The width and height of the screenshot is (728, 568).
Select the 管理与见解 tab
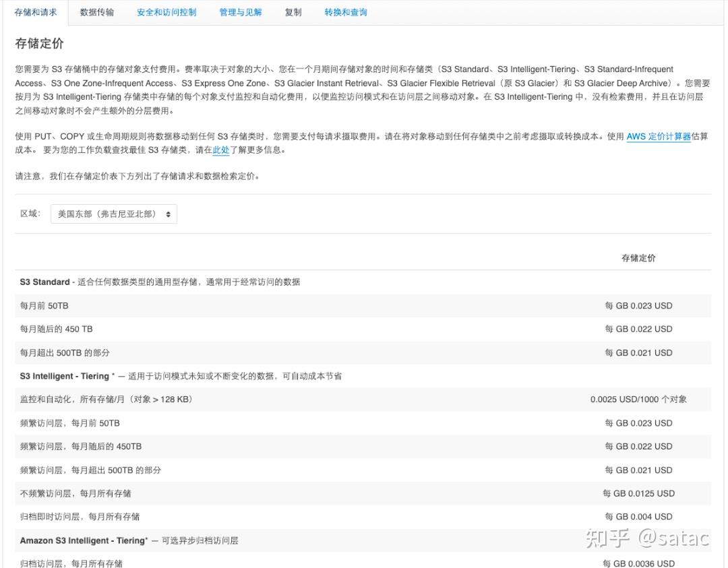tap(240, 11)
